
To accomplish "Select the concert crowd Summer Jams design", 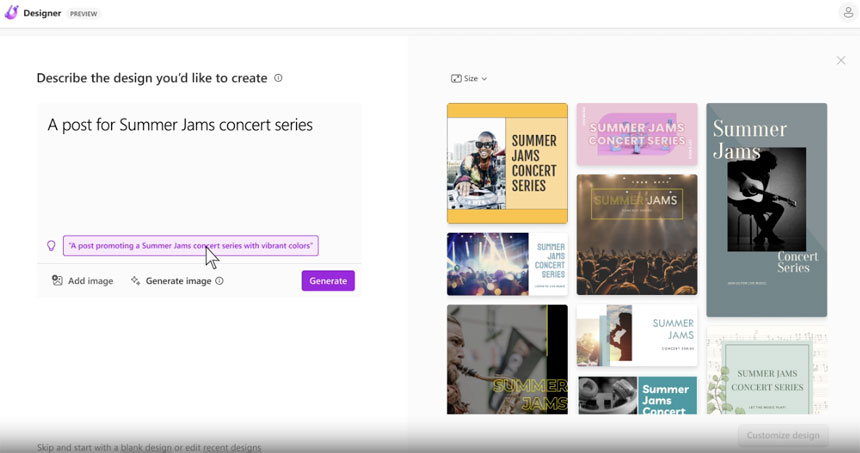I will 637,234.
